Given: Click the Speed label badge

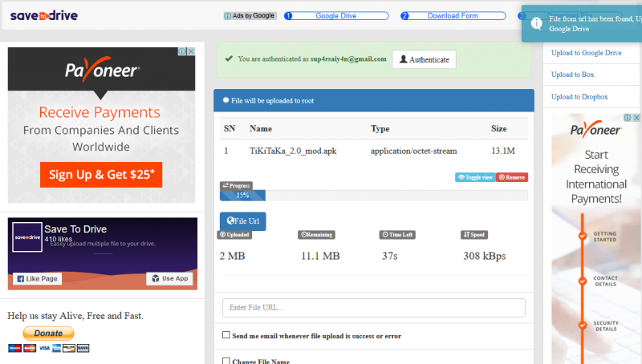Looking at the screenshot, I should (x=474, y=235).
